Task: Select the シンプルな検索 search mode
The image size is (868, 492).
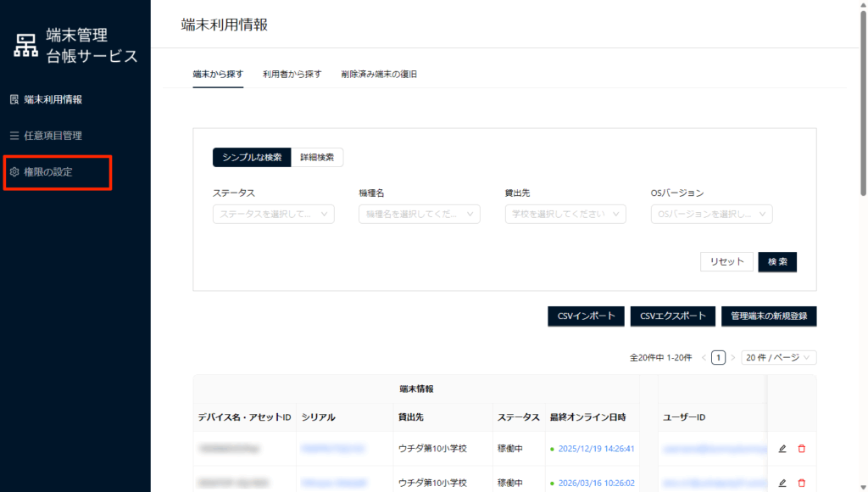Action: [x=252, y=158]
